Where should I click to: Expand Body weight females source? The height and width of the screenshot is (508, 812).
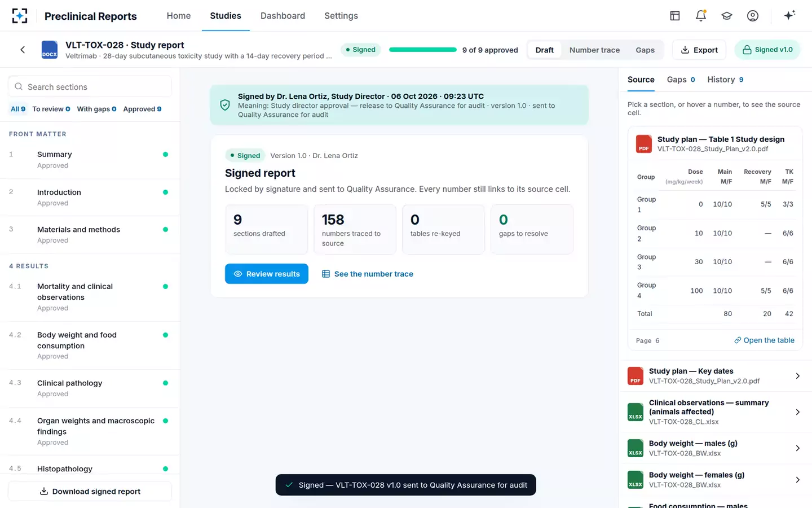click(797, 480)
